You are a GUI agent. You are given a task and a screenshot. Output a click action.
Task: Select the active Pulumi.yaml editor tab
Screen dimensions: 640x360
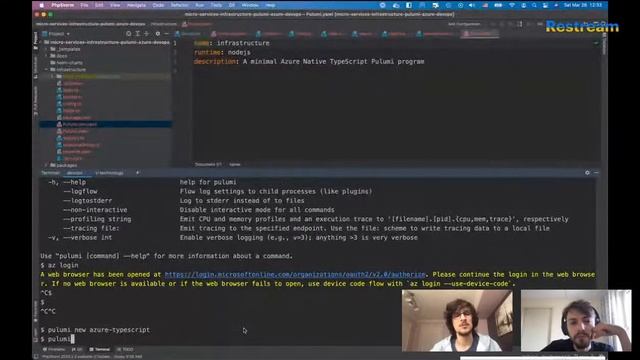[x=481, y=34]
